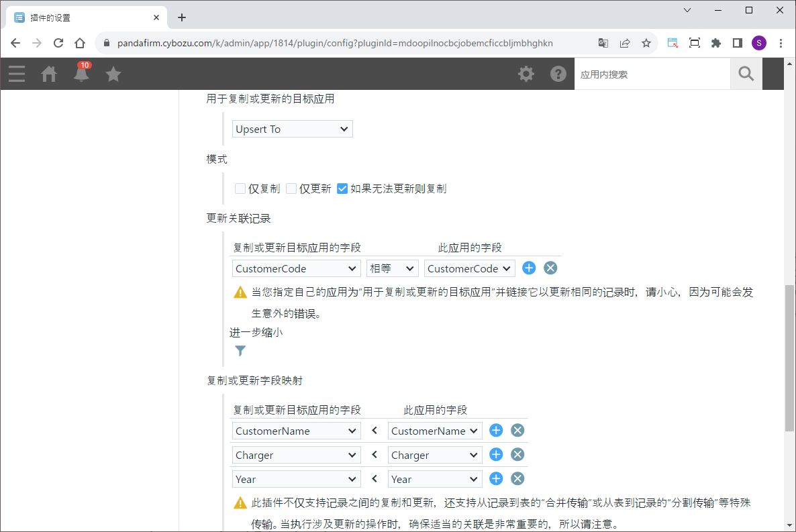Open notifications bell with 10 badge
The width and height of the screenshot is (796, 532).
pyautogui.click(x=81, y=74)
